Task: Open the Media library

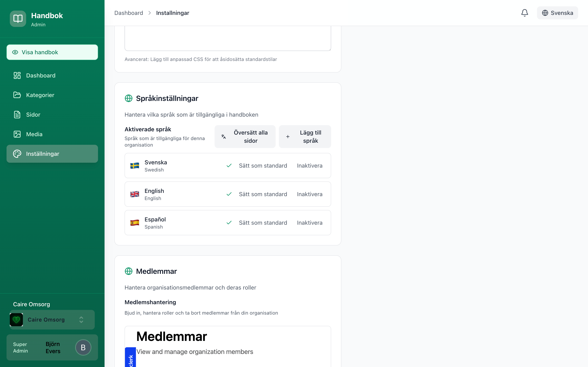Action: (34, 134)
